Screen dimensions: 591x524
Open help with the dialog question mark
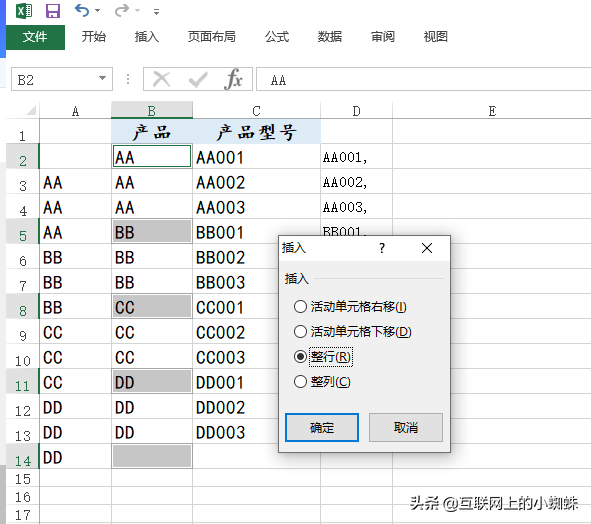tap(382, 248)
